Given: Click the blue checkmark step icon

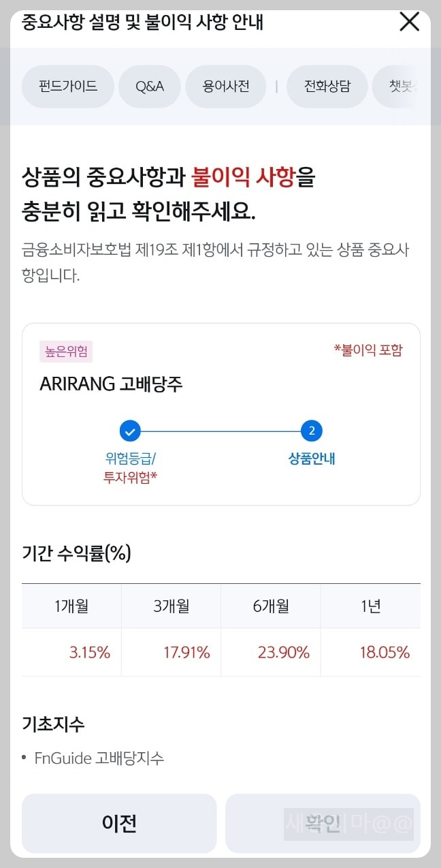Looking at the screenshot, I should (x=129, y=431).
